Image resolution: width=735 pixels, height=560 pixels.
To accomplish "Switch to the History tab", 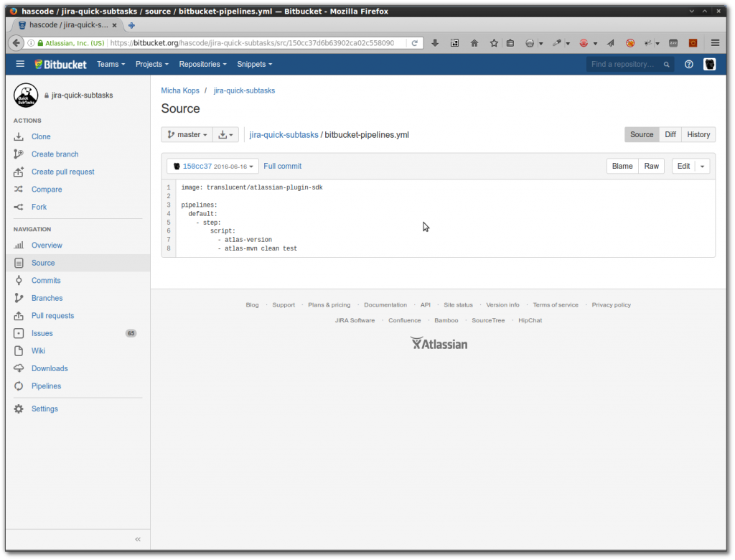I will click(697, 134).
